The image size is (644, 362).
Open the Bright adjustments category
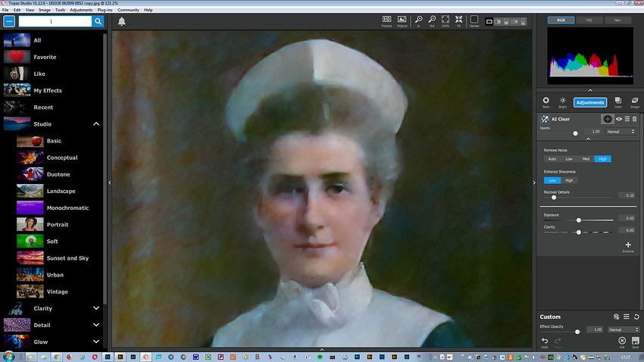tap(563, 102)
